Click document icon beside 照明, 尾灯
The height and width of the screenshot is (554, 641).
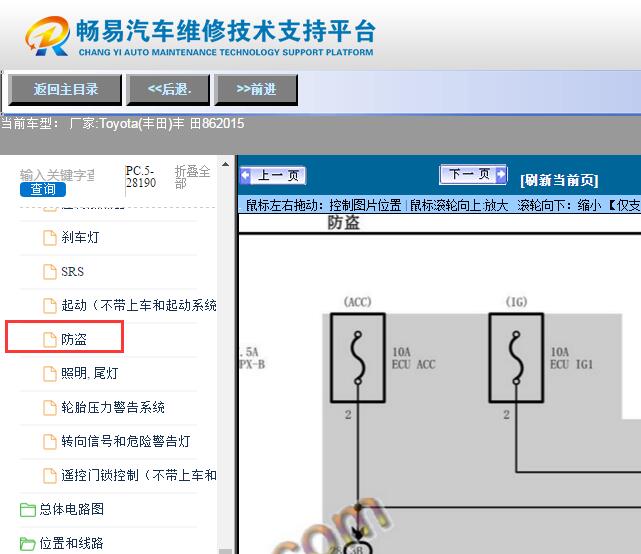pyautogui.click(x=50, y=373)
